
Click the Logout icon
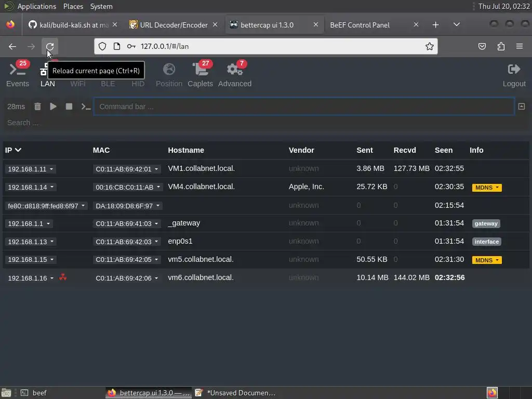click(514, 70)
